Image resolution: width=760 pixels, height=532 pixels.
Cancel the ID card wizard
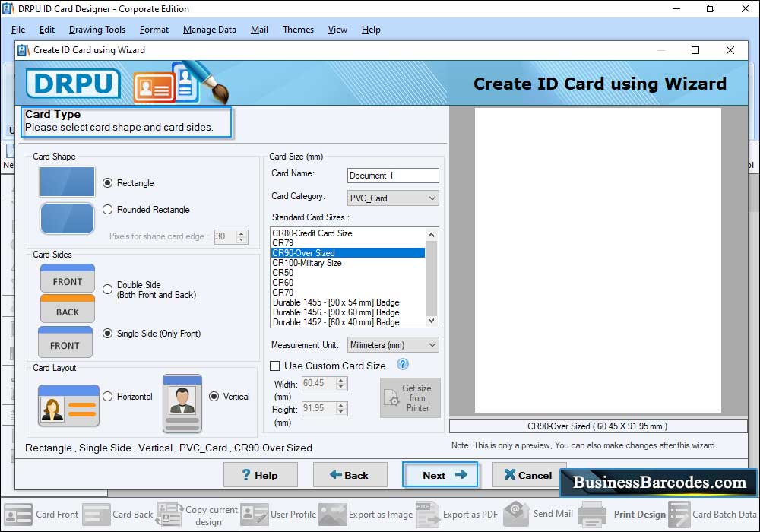click(528, 475)
